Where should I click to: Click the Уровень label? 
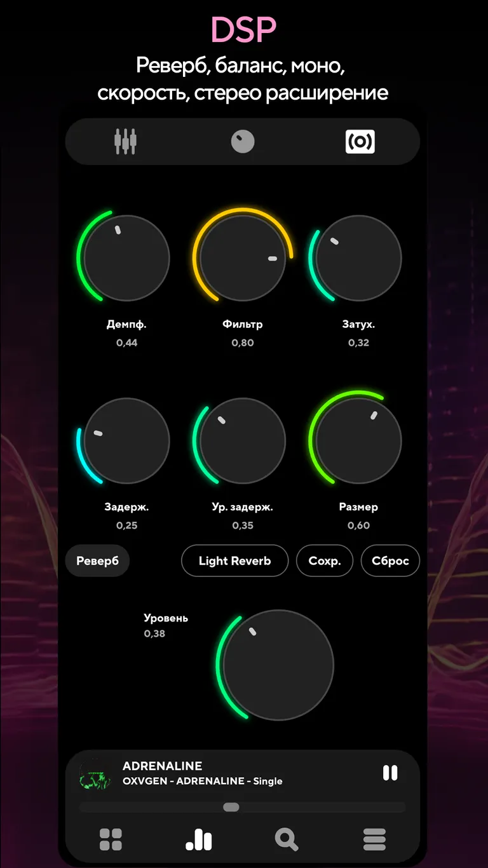[166, 618]
